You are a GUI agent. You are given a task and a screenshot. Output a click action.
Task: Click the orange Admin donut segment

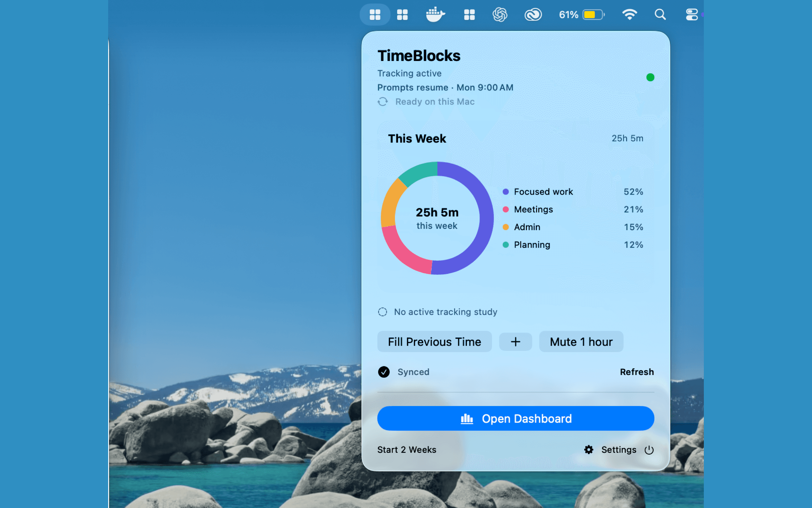390,202
